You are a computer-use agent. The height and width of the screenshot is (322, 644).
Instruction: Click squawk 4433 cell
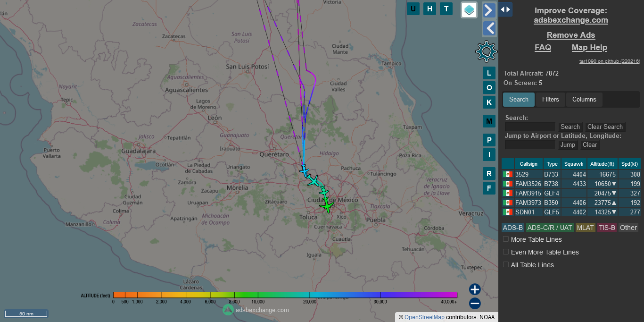coord(574,184)
